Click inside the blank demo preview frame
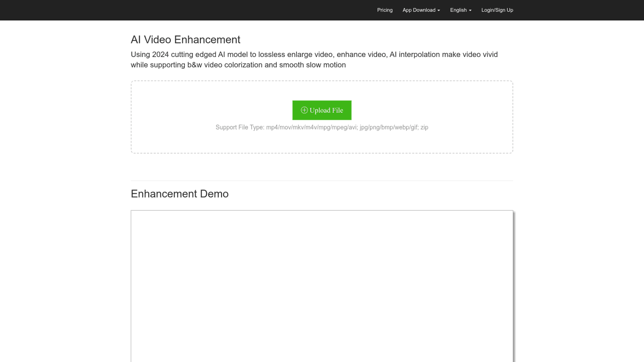Viewport: 644px width, 362px height. click(x=322, y=283)
